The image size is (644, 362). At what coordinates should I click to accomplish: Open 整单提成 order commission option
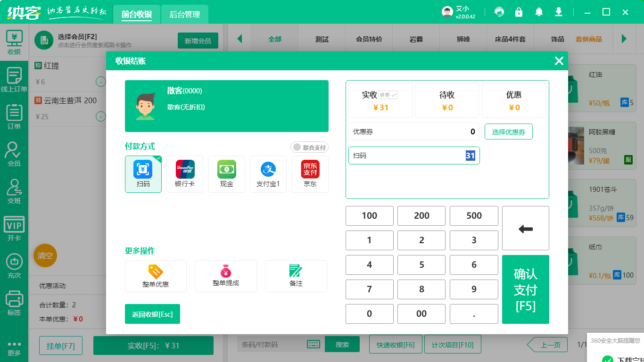[x=226, y=276]
